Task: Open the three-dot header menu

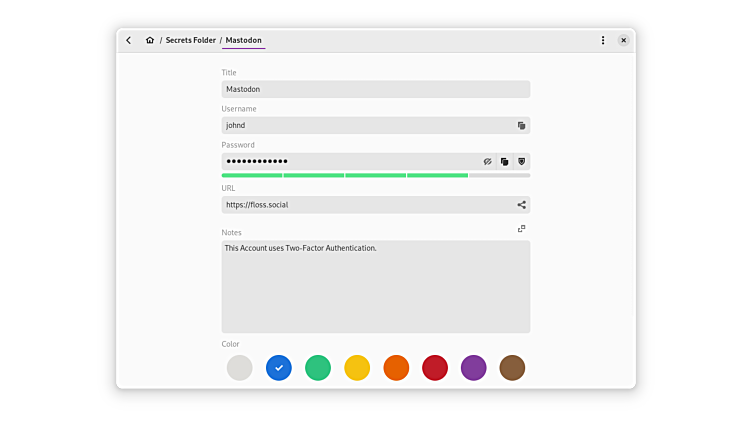Action: 603,41
